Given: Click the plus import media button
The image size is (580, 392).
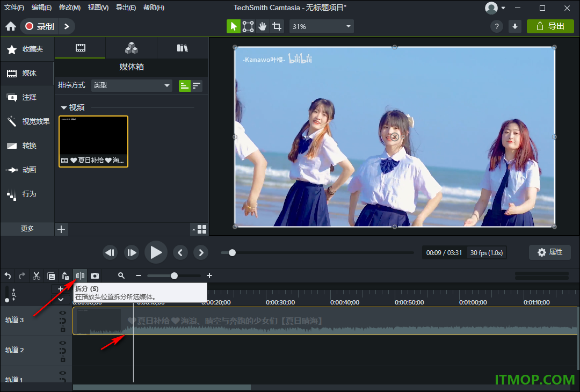Looking at the screenshot, I should [x=61, y=229].
